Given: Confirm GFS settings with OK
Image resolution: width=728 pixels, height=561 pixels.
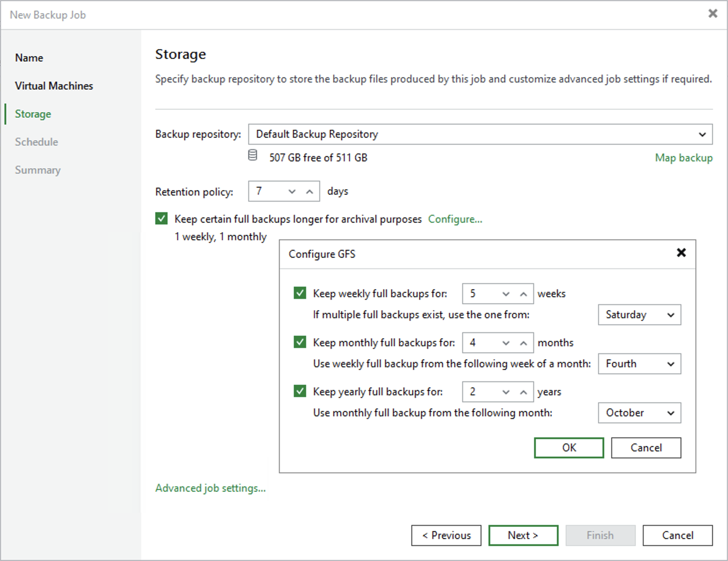Looking at the screenshot, I should pyautogui.click(x=569, y=448).
